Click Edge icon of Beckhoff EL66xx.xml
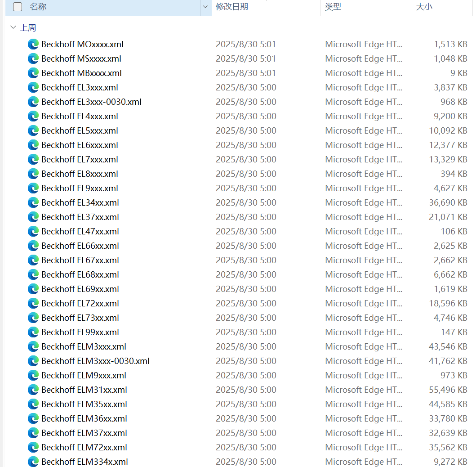The width and height of the screenshot is (476, 467). (33, 246)
